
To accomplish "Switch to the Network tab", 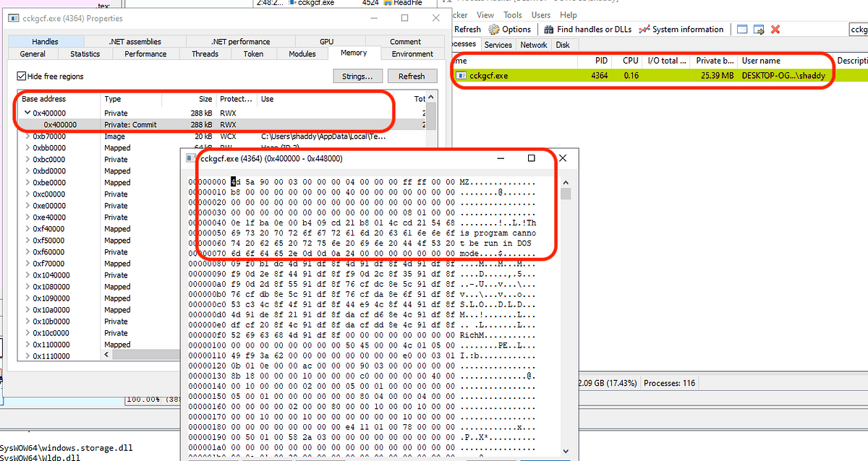I will 534,45.
